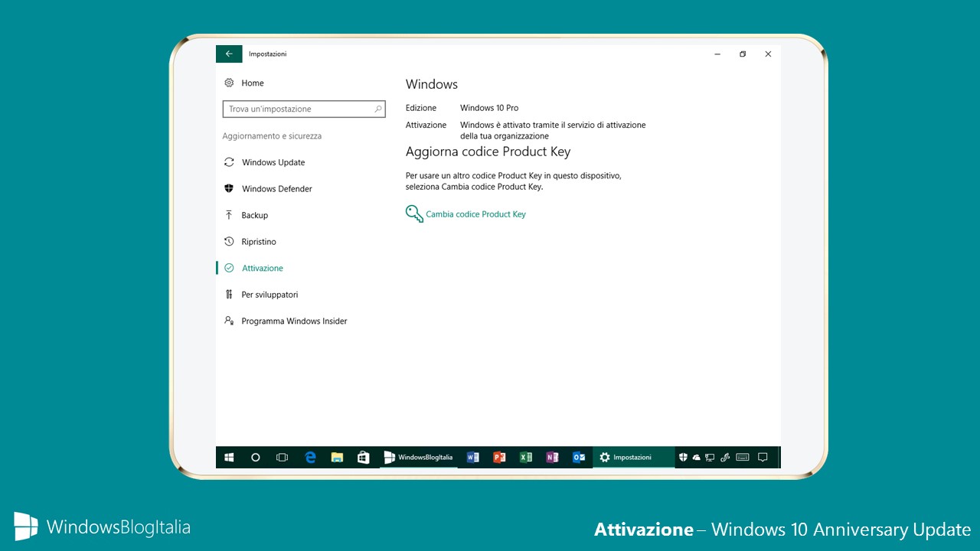Click the 'Aggiorna codice Product Key' heading
The height and width of the screenshot is (551, 980).
click(488, 152)
